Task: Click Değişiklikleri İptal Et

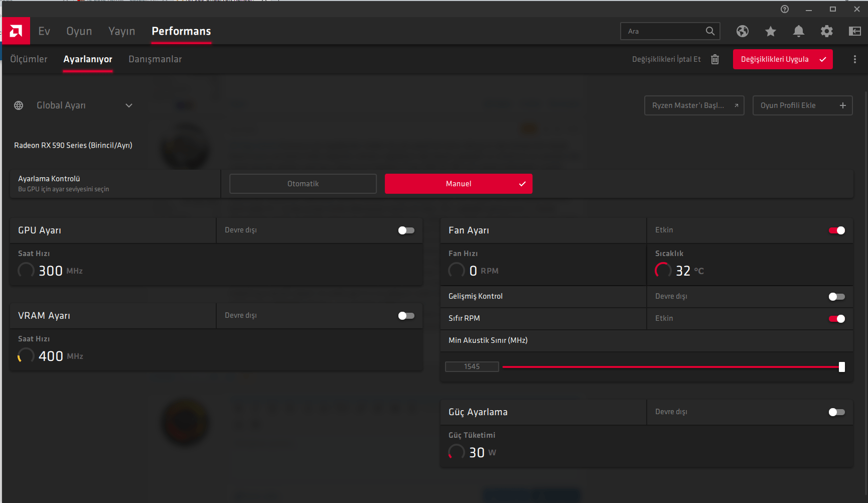Action: coord(666,59)
